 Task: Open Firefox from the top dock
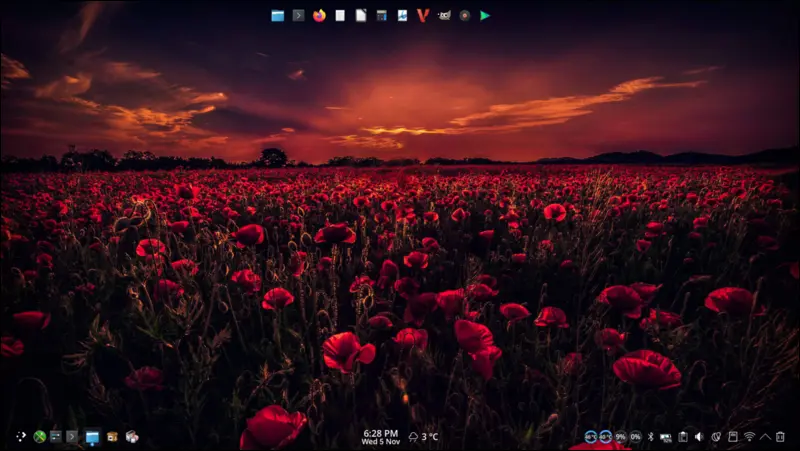[x=319, y=16]
